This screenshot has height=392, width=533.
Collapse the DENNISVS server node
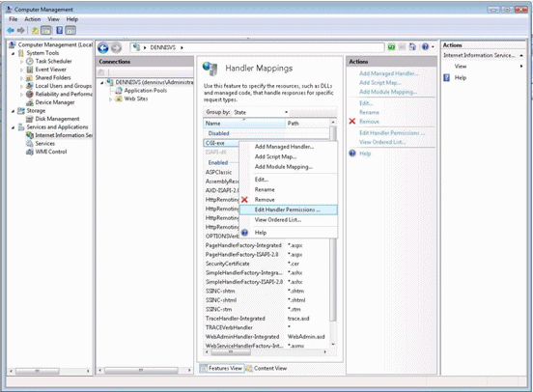pos(102,83)
